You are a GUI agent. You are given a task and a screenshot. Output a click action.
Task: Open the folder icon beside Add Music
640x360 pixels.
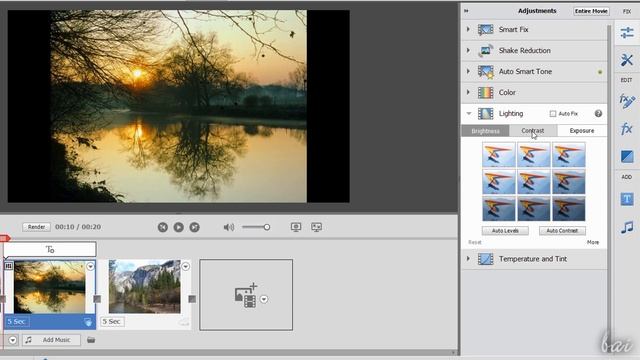coord(91,340)
